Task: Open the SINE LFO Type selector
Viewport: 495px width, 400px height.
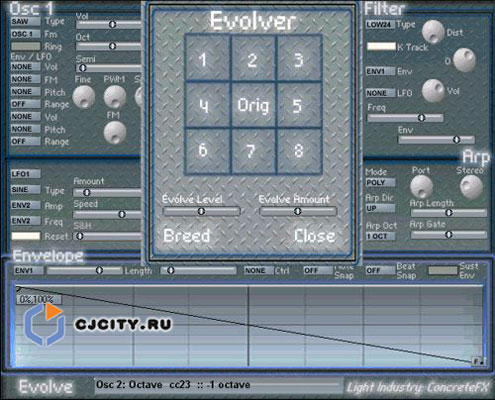Action: 26,190
